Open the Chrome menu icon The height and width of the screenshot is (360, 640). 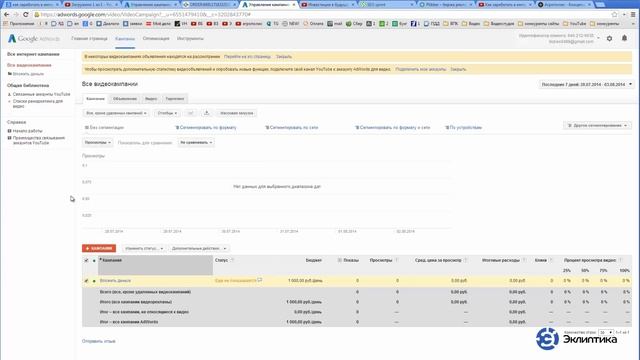(633, 14)
